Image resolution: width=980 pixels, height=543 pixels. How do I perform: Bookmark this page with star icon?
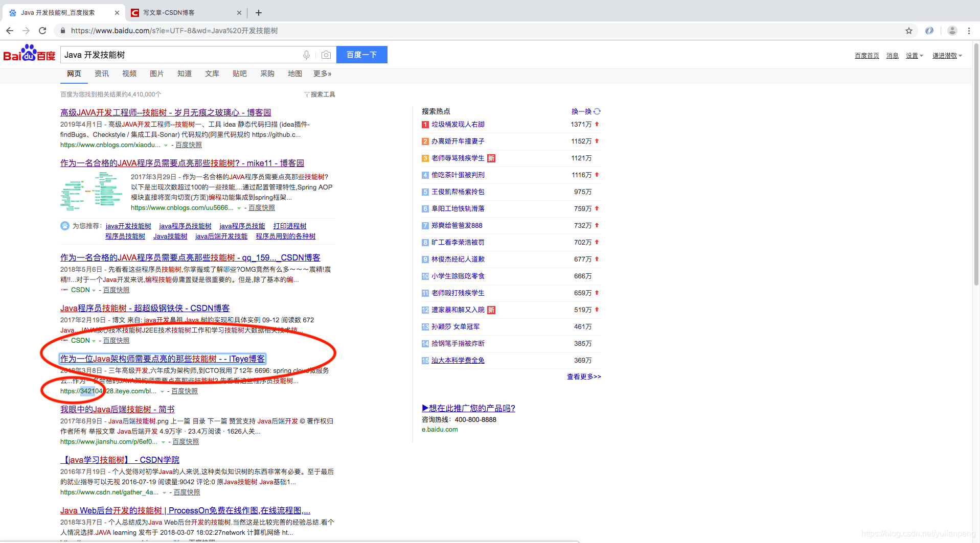[x=908, y=31]
